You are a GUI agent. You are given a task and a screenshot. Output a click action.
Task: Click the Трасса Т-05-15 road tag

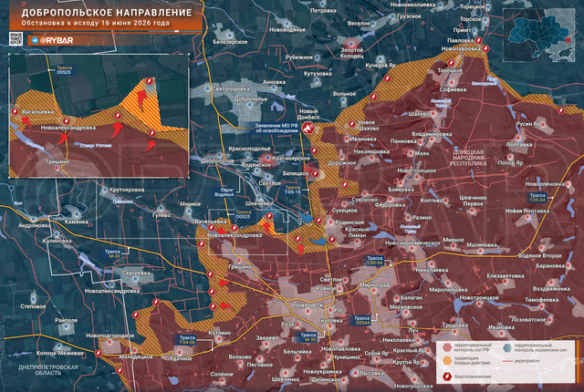pyautogui.click(x=292, y=190)
